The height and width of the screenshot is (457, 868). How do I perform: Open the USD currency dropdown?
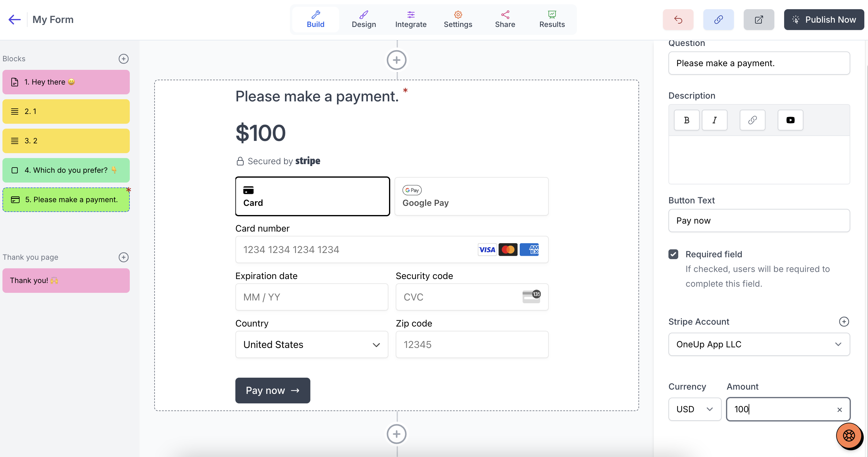pos(695,410)
